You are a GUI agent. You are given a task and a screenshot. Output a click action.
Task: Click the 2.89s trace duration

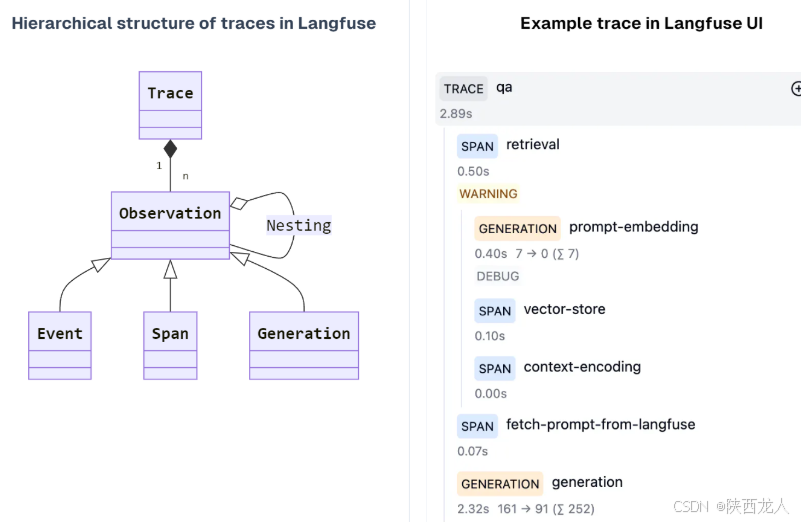456,113
